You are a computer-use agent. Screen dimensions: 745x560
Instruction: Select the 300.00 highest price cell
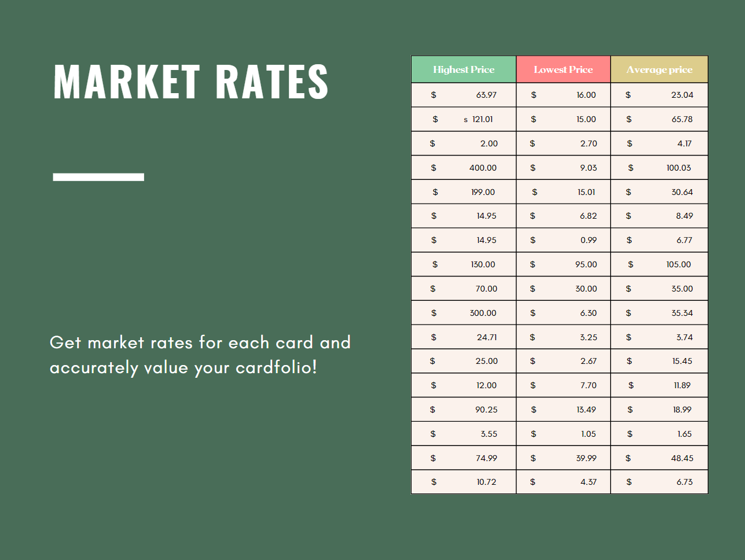[x=464, y=313]
